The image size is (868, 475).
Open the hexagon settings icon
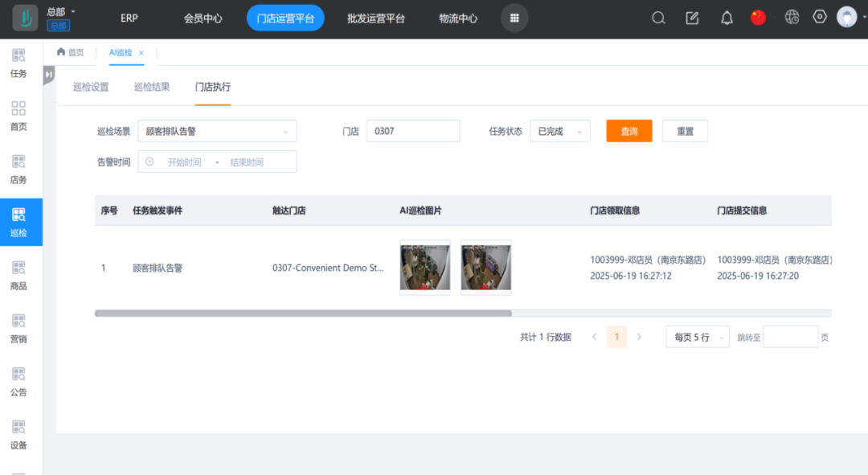click(x=820, y=17)
